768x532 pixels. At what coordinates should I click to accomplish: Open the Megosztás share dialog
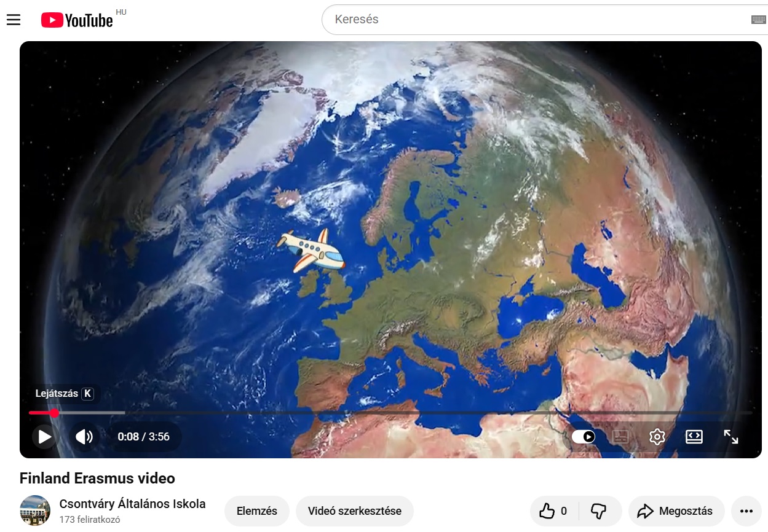point(676,511)
